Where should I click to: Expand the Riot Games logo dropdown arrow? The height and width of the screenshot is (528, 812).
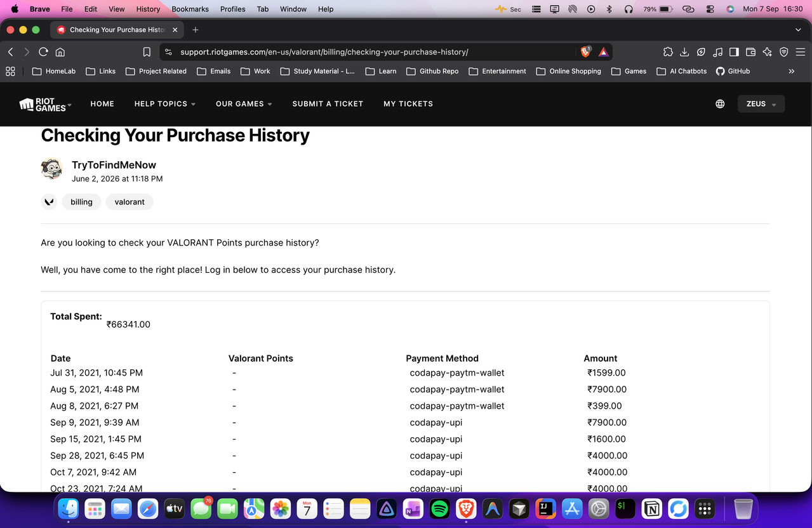[70, 105]
